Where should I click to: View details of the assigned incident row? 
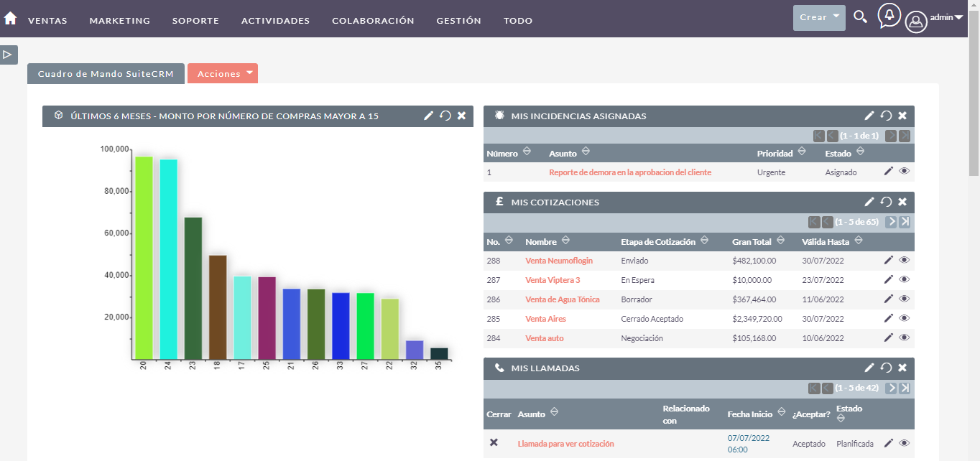click(904, 171)
